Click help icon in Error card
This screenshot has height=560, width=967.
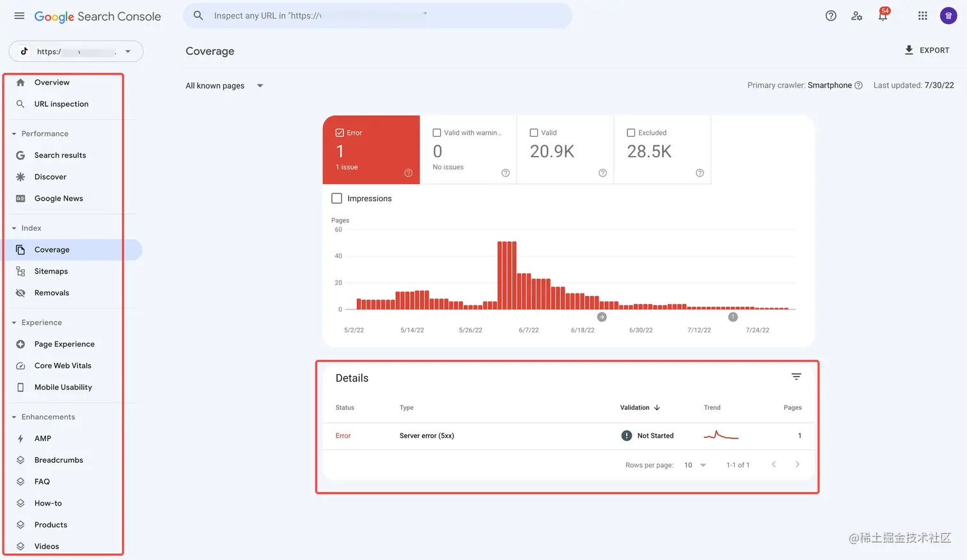point(409,173)
